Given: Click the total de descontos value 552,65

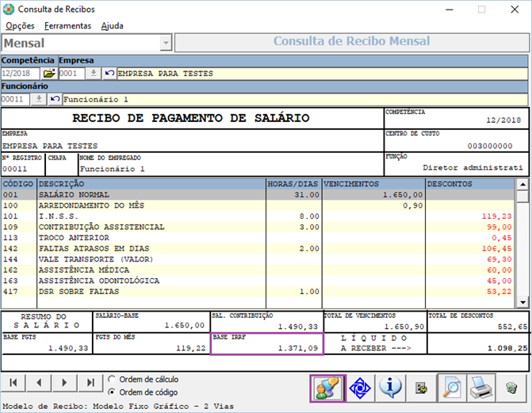Looking at the screenshot, I should 512,327.
